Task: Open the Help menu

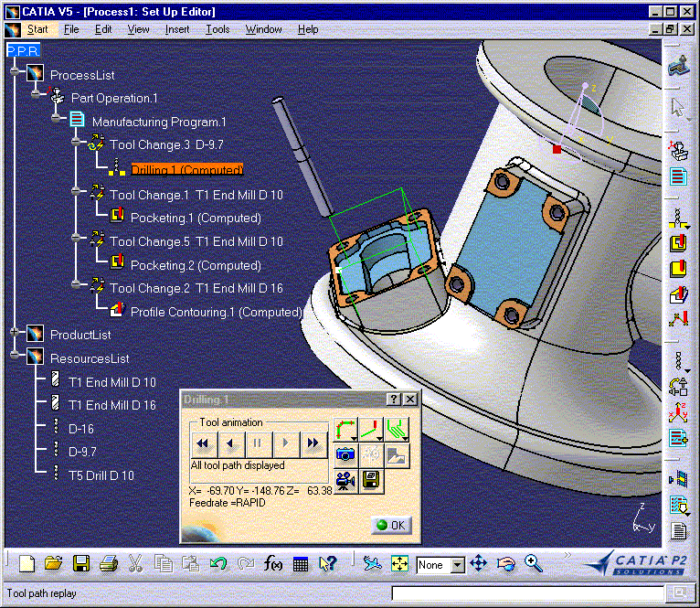Action: (x=308, y=29)
